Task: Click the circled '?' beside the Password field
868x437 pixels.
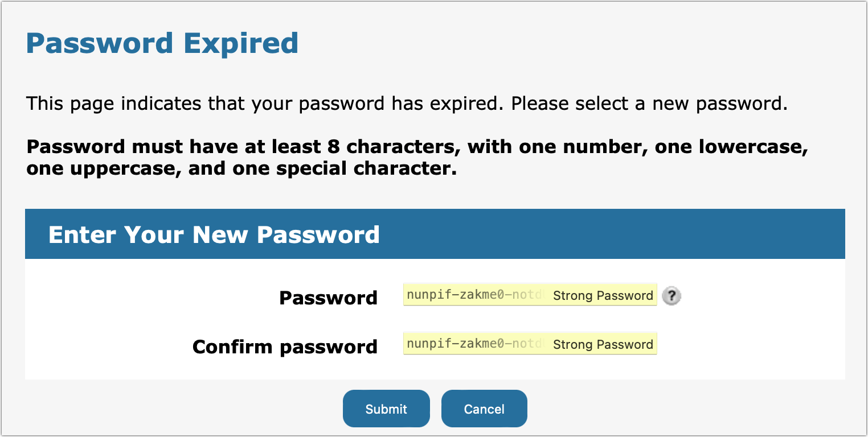Action: click(671, 296)
